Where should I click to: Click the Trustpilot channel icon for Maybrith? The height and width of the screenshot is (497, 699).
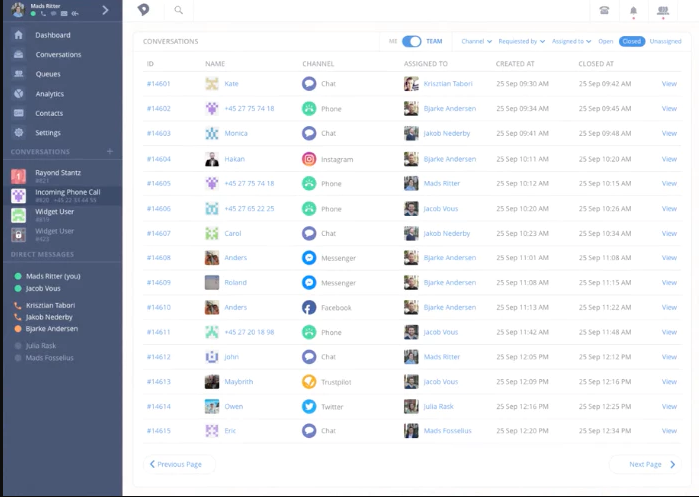click(x=309, y=382)
